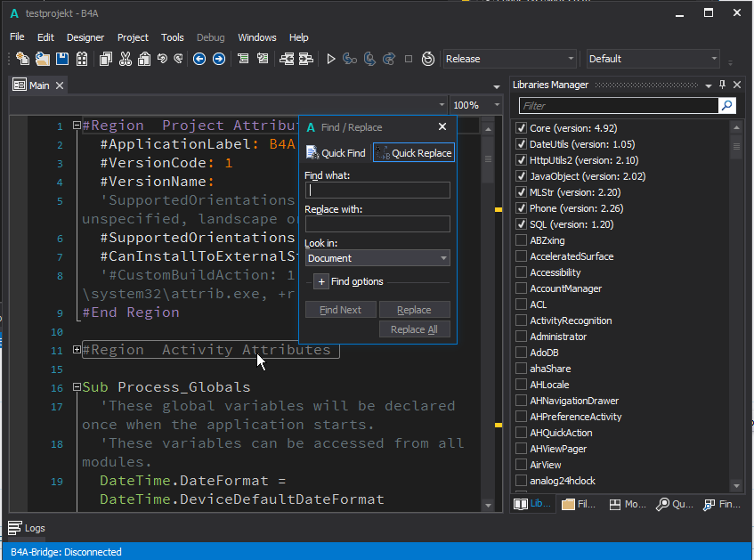This screenshot has height=560, width=754.
Task: Open the Release build configuration dropdown
Action: [x=509, y=59]
